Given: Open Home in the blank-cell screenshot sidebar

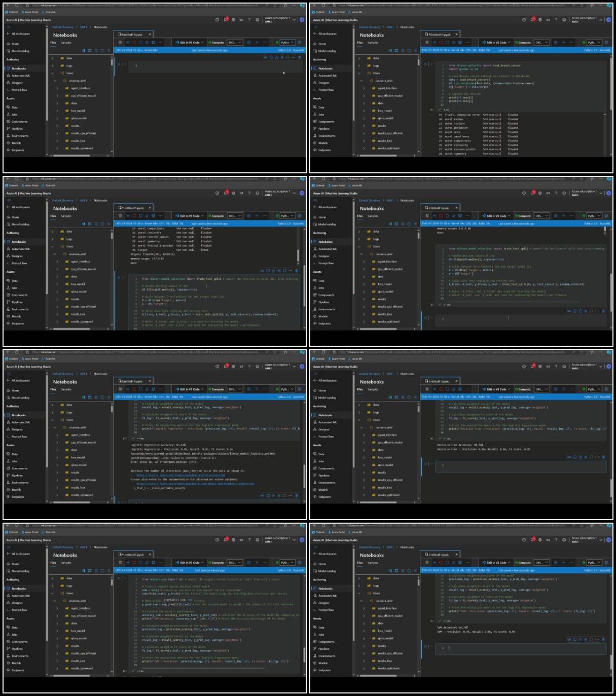Looking at the screenshot, I should coord(16,44).
